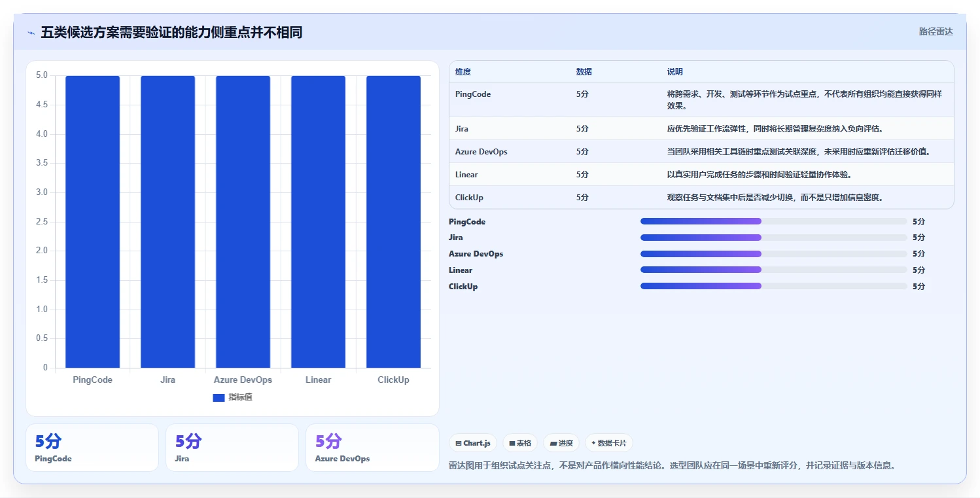
Task: Click the 进度 tag chip
Action: click(561, 443)
